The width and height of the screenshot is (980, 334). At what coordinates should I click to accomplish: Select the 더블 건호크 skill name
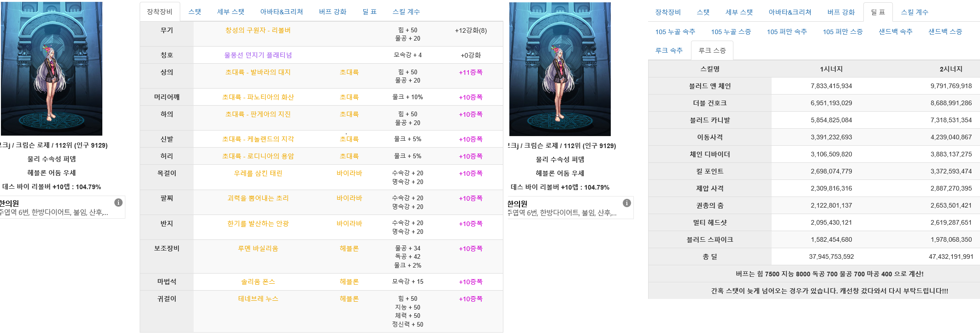pyautogui.click(x=710, y=103)
